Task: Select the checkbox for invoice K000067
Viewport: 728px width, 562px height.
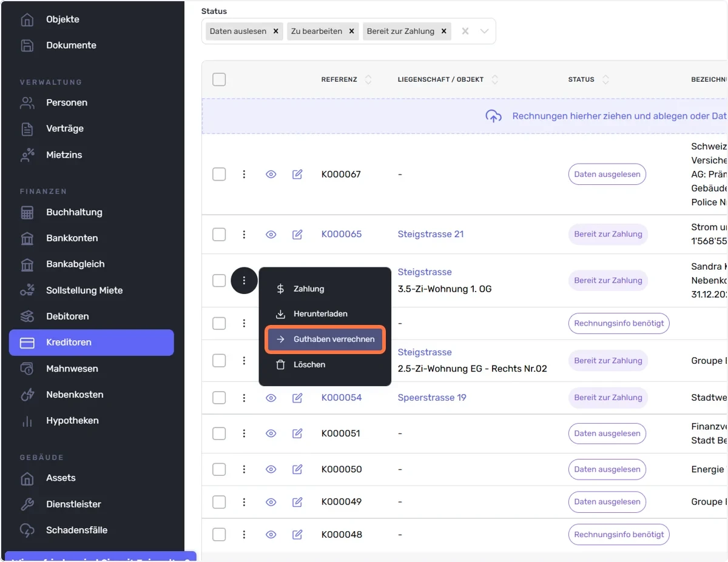Action: (219, 174)
